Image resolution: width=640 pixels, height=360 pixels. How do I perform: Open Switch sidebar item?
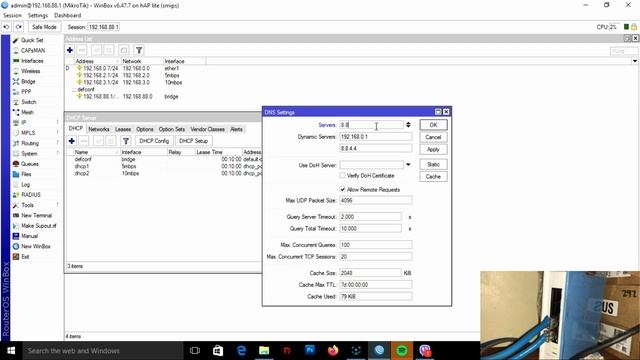[28, 102]
